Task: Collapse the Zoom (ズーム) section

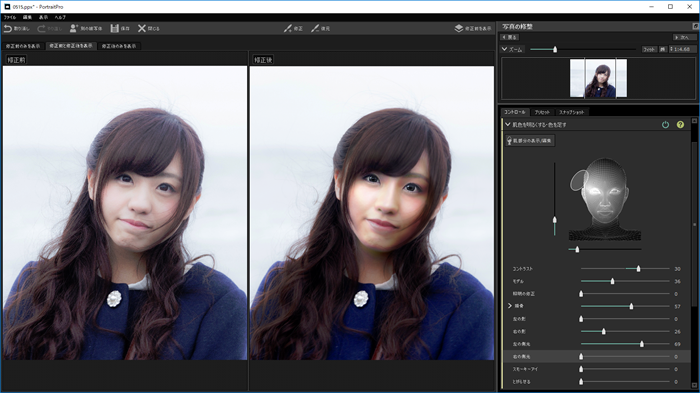Action: click(x=504, y=49)
